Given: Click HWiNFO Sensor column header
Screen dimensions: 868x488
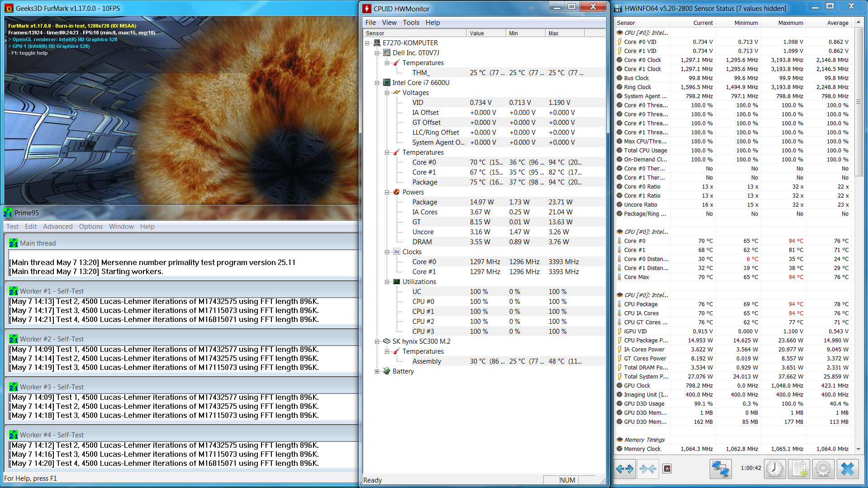Looking at the screenshot, I should coord(642,23).
